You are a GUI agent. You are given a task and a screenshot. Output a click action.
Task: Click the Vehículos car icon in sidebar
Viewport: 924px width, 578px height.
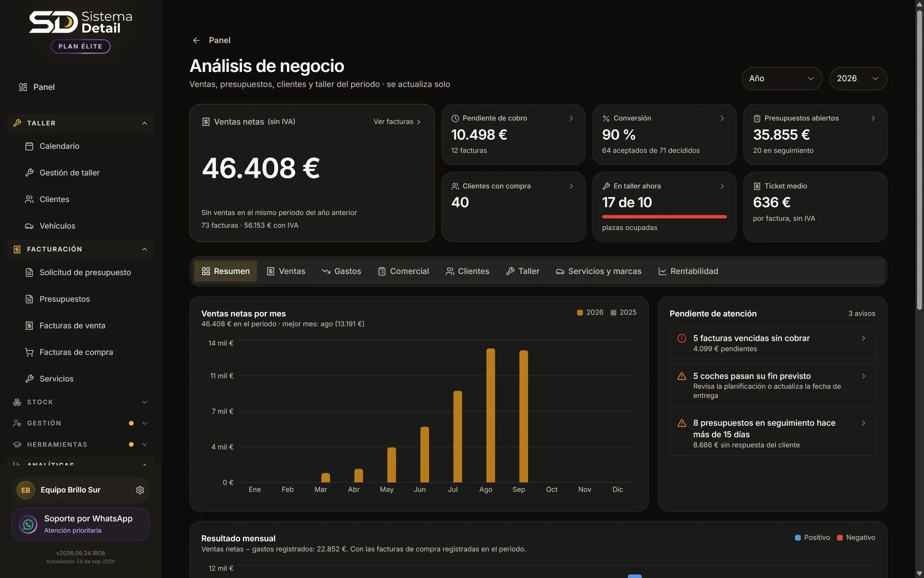coord(29,226)
